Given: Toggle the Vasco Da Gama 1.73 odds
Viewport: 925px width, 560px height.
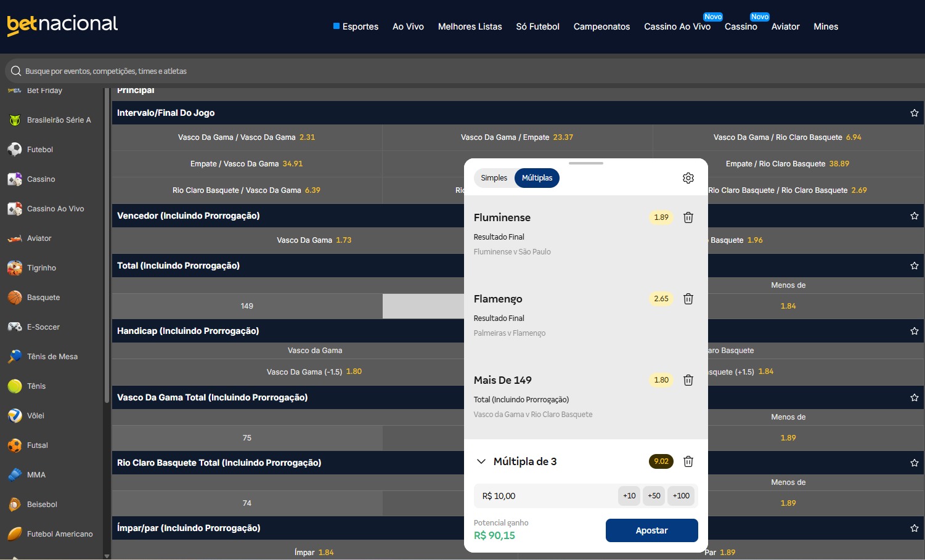Looking at the screenshot, I should tap(314, 240).
